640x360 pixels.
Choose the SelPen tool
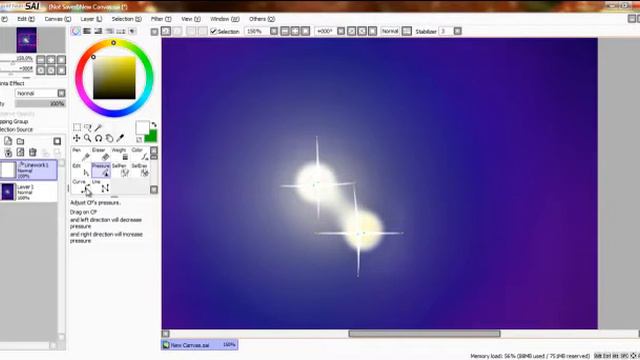(x=120, y=170)
